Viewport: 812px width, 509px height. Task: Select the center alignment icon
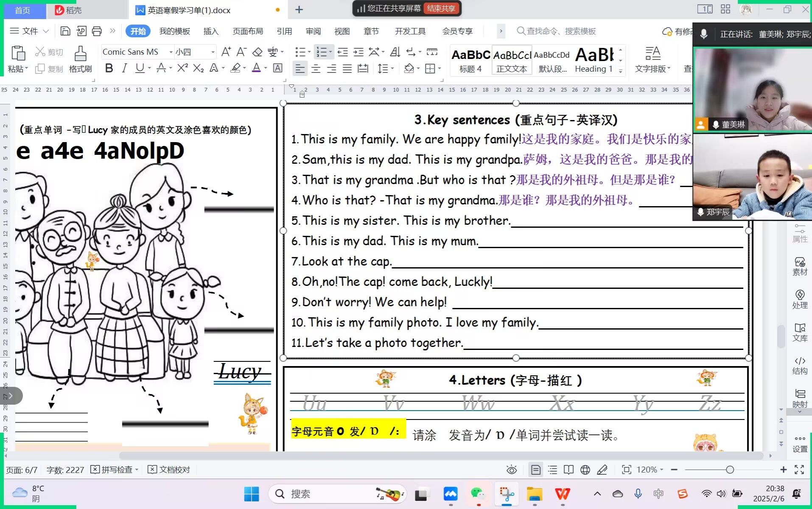[x=316, y=69]
